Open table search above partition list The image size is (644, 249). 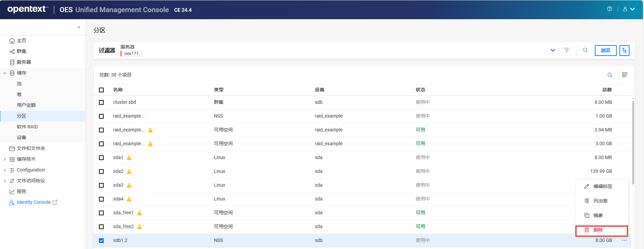(x=610, y=75)
